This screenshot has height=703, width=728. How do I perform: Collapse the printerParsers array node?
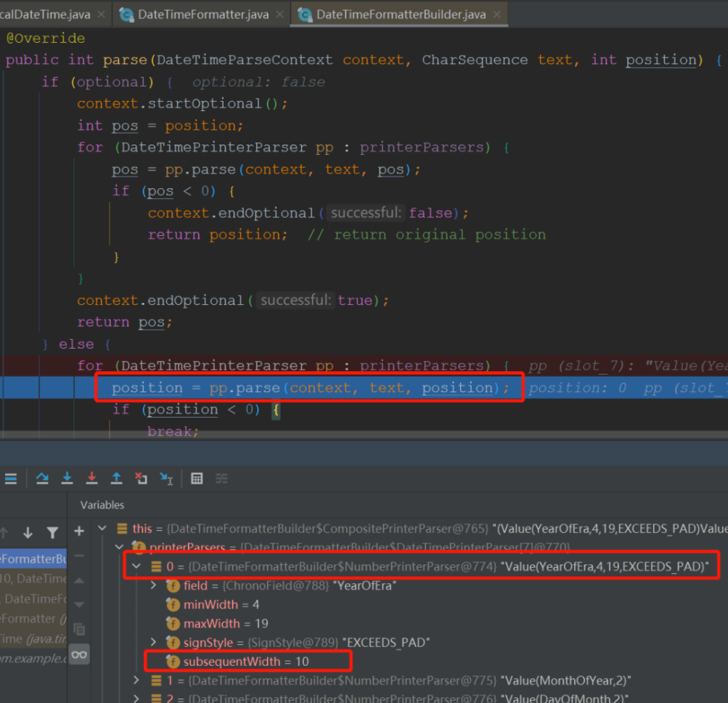(119, 547)
